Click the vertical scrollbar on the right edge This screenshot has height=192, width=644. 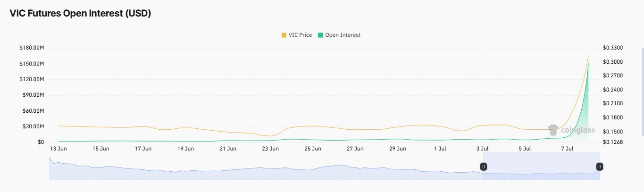642,94
